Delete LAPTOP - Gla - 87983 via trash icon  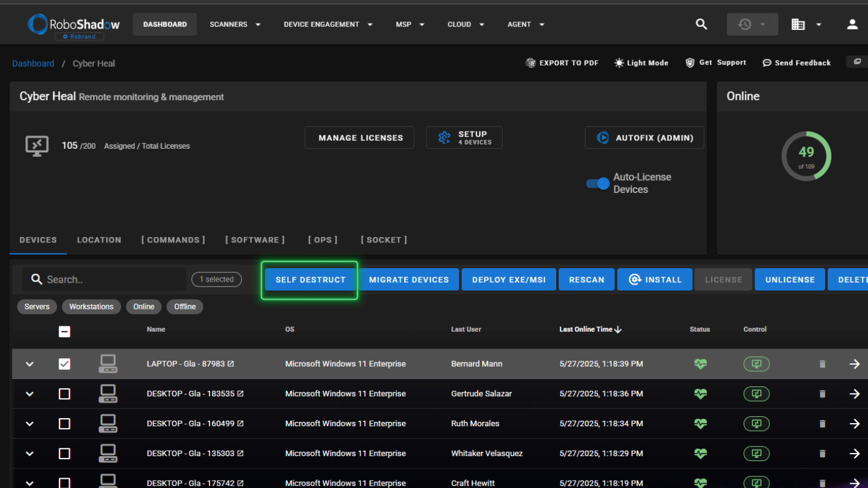tap(823, 364)
